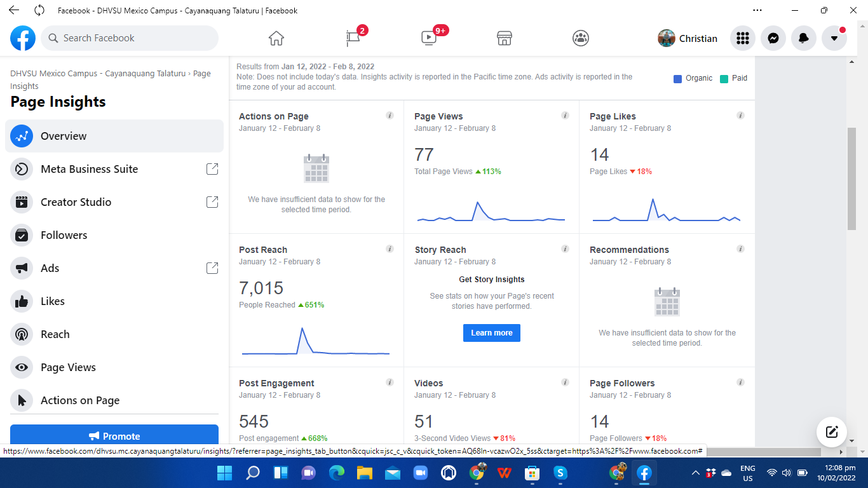Click the 7,015 People Reached value

[x=261, y=288]
